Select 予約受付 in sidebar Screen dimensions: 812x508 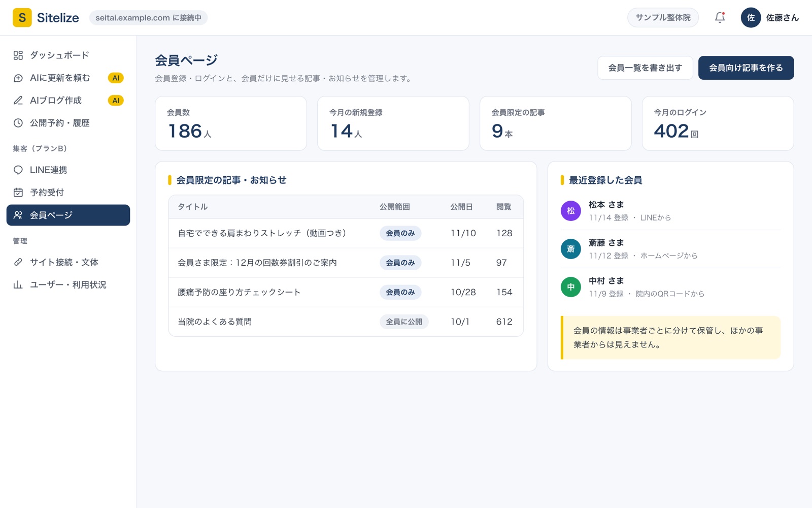click(x=68, y=193)
